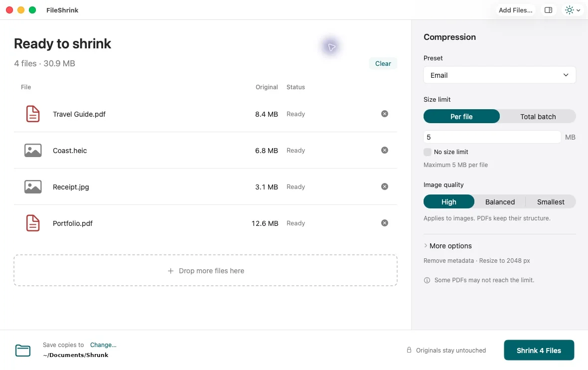This screenshot has height=370, width=588.
Task: Toggle the sidebar panel icon
Action: coord(548,10)
